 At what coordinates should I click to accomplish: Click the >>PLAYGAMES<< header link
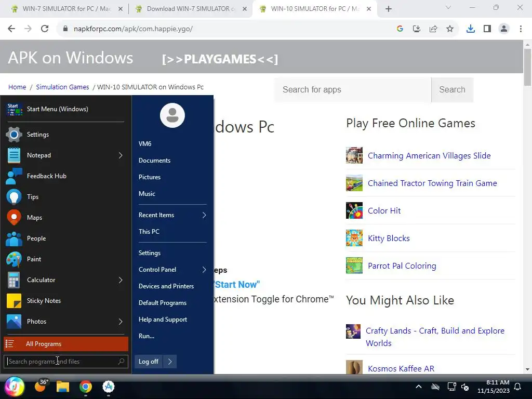220,59
